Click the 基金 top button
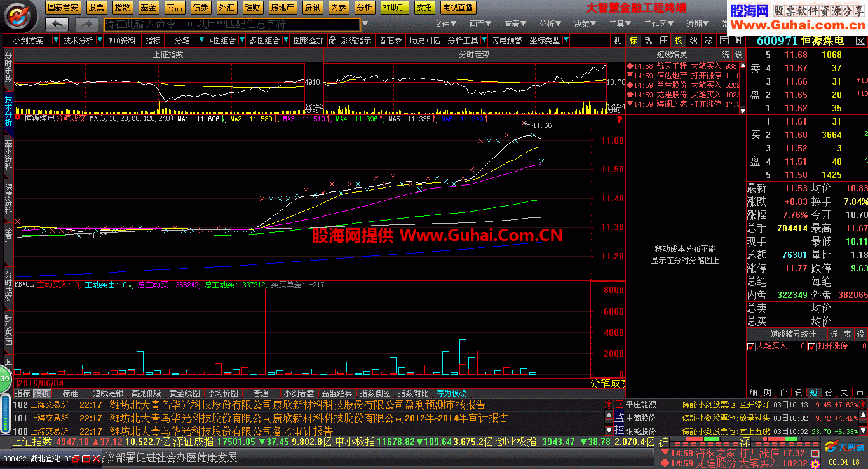 click(149, 8)
